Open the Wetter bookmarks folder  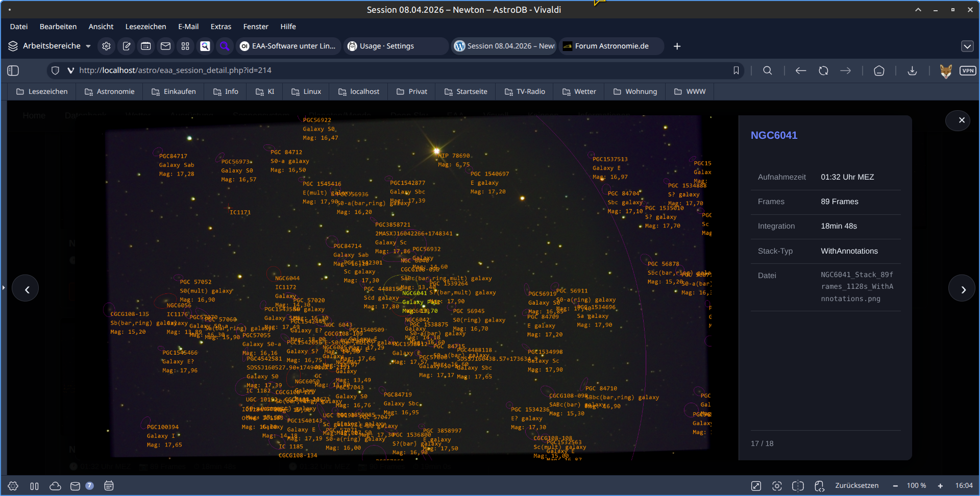pos(579,92)
